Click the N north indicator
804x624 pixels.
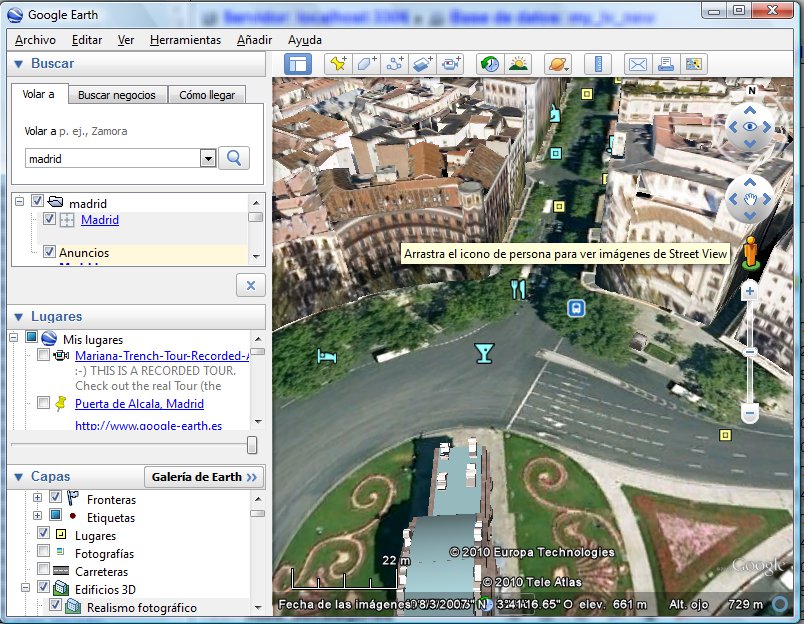click(x=752, y=91)
